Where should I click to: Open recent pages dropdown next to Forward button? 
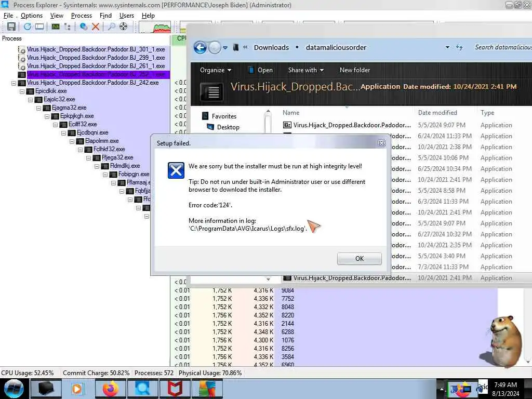tap(225, 47)
